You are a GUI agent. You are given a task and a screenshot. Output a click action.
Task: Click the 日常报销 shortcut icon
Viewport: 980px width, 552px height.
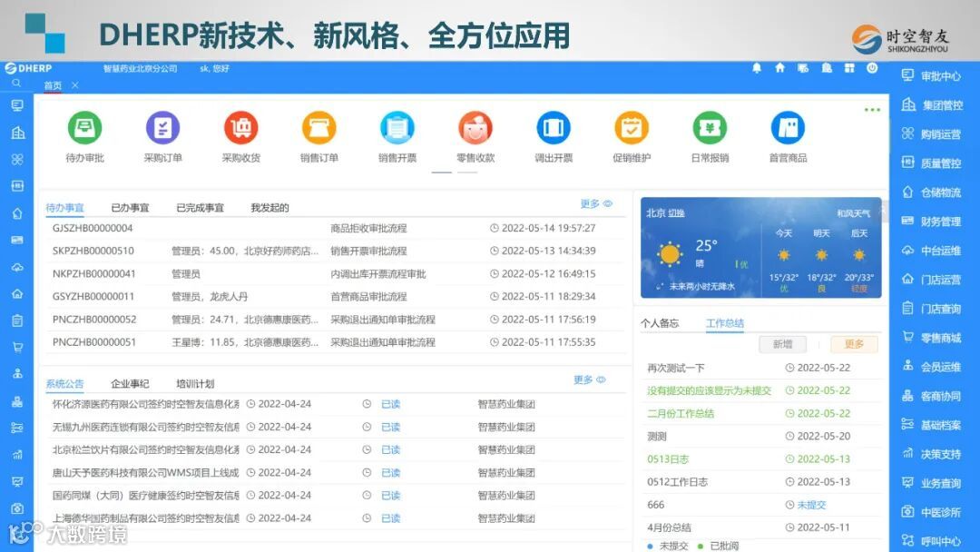tap(710, 127)
